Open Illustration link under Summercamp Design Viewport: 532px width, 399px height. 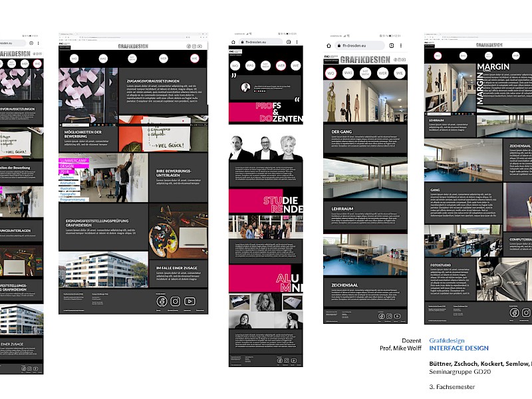[68, 188]
